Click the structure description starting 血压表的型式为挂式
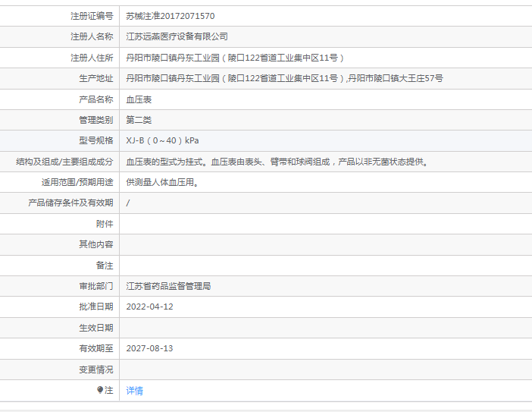This screenshot has width=532, height=412. (x=277, y=162)
